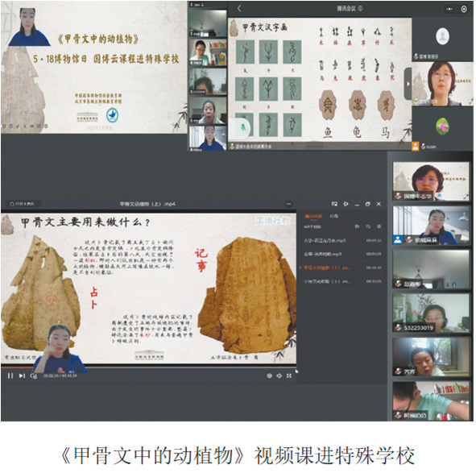Toggle muted mic on blue-shirt woman gallery tile
Screen dimensions: 476x473
pyautogui.click(x=408, y=240)
